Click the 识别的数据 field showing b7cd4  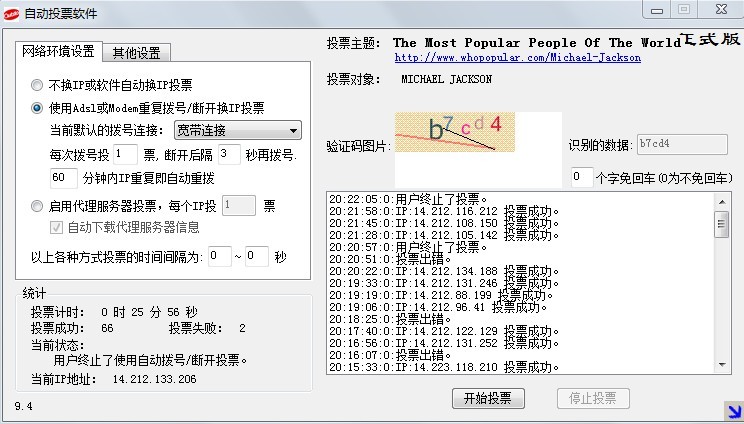click(674, 144)
